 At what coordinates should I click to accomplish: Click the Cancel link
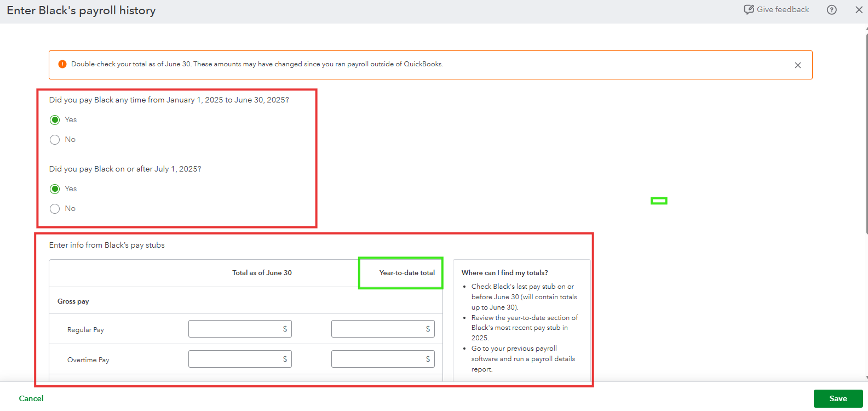31,398
